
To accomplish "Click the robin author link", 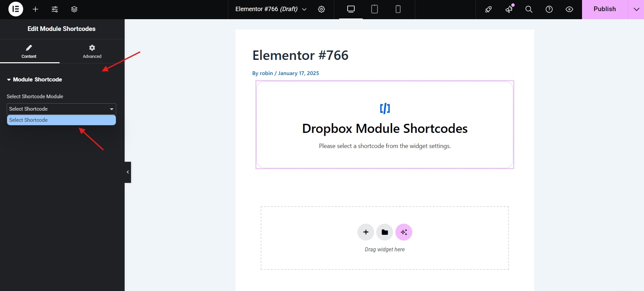I will coord(266,73).
